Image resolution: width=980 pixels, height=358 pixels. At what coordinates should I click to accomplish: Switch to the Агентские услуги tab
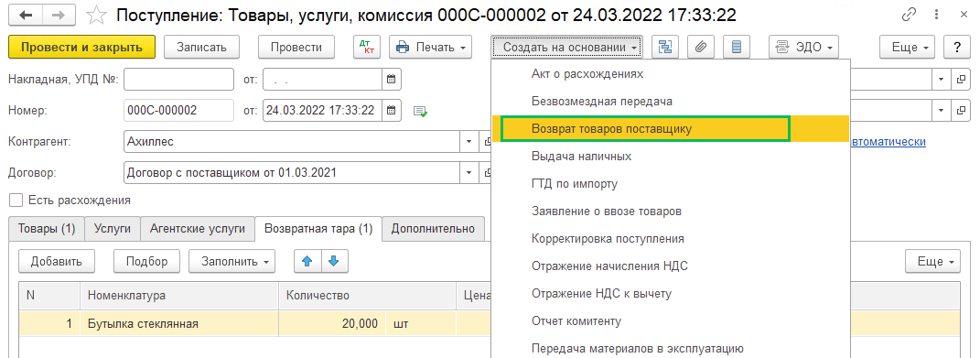198,229
